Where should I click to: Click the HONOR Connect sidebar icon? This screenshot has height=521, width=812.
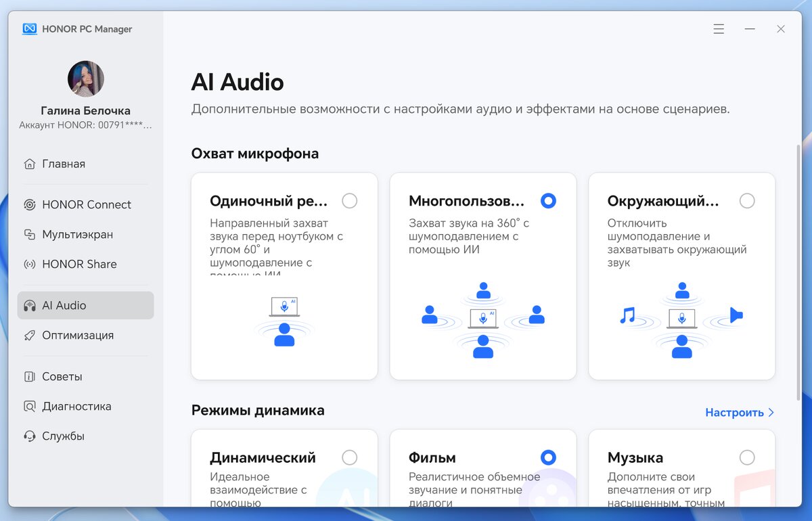[x=29, y=204]
